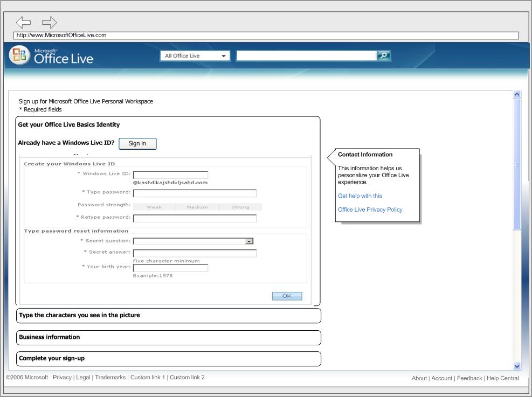Click the Your birth year field
The height and width of the screenshot is (397, 532).
click(x=170, y=268)
